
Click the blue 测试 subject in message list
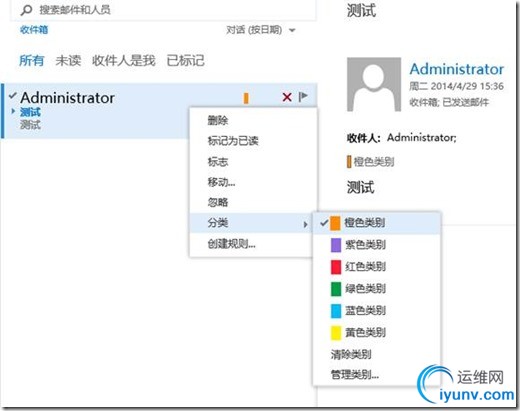click(30, 112)
